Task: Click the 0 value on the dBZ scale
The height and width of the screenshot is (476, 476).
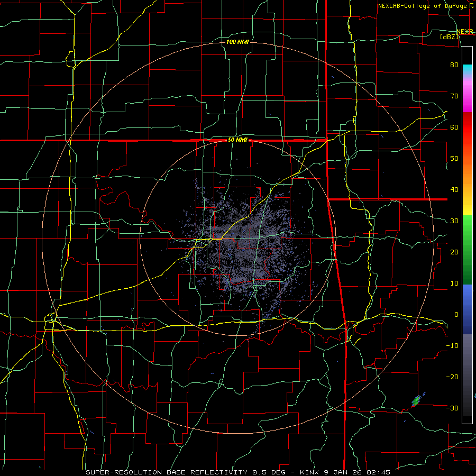Action: (456, 315)
